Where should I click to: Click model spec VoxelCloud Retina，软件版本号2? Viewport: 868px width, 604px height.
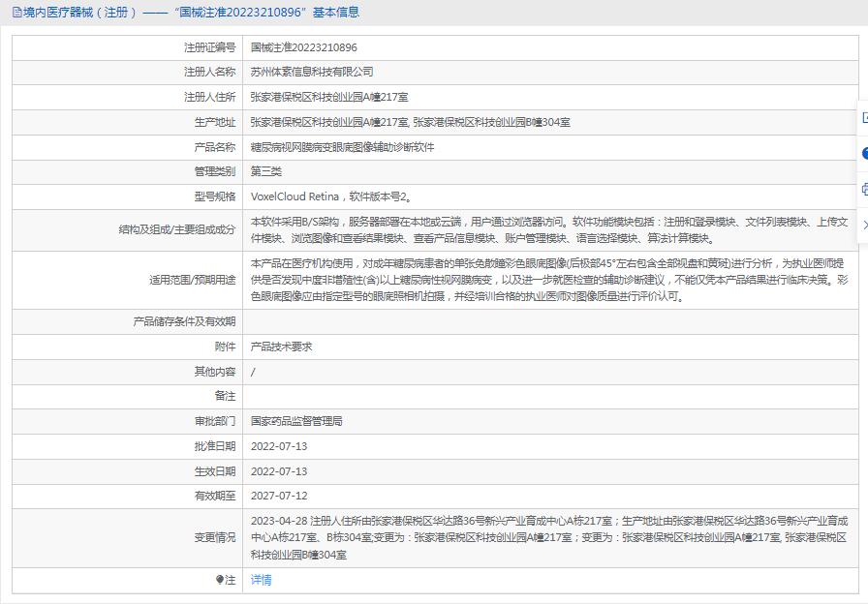click(x=330, y=196)
